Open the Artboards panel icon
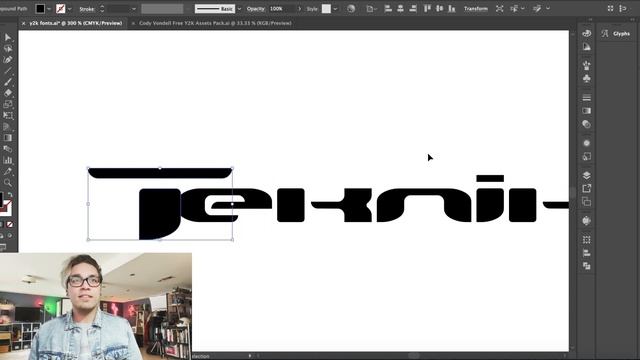The image size is (640, 360). (x=587, y=202)
